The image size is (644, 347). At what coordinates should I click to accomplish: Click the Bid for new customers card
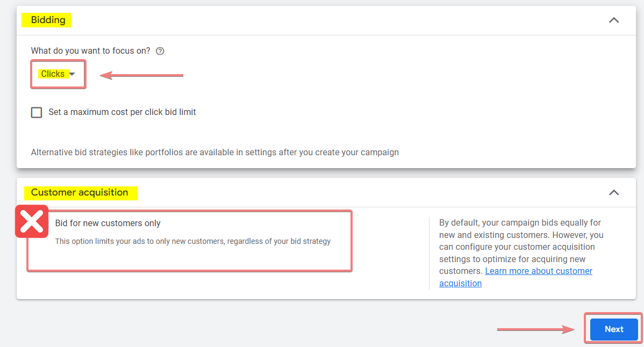[189, 241]
